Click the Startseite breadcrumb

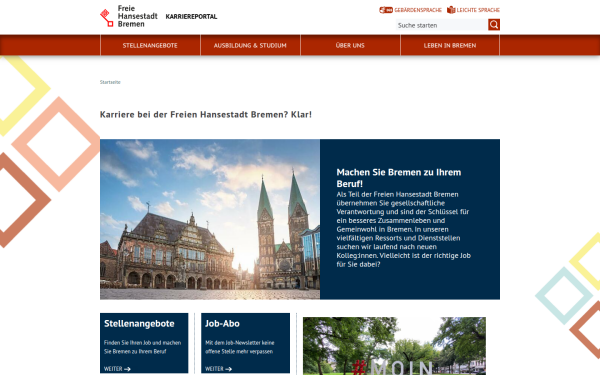[x=110, y=82]
